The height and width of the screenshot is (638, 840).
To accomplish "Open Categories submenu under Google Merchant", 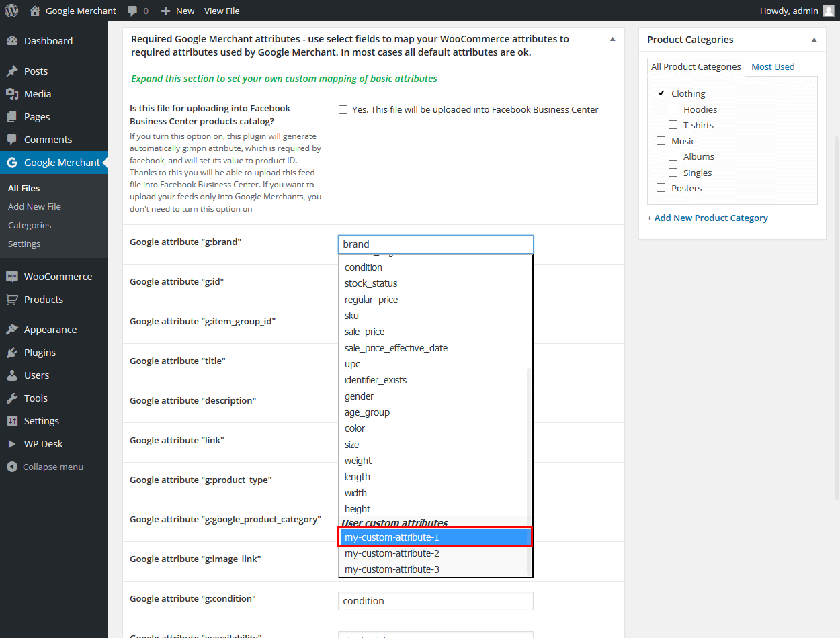I will point(30,226).
